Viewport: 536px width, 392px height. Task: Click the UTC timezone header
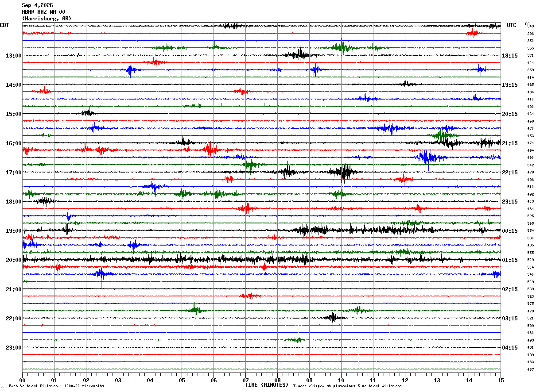click(512, 25)
